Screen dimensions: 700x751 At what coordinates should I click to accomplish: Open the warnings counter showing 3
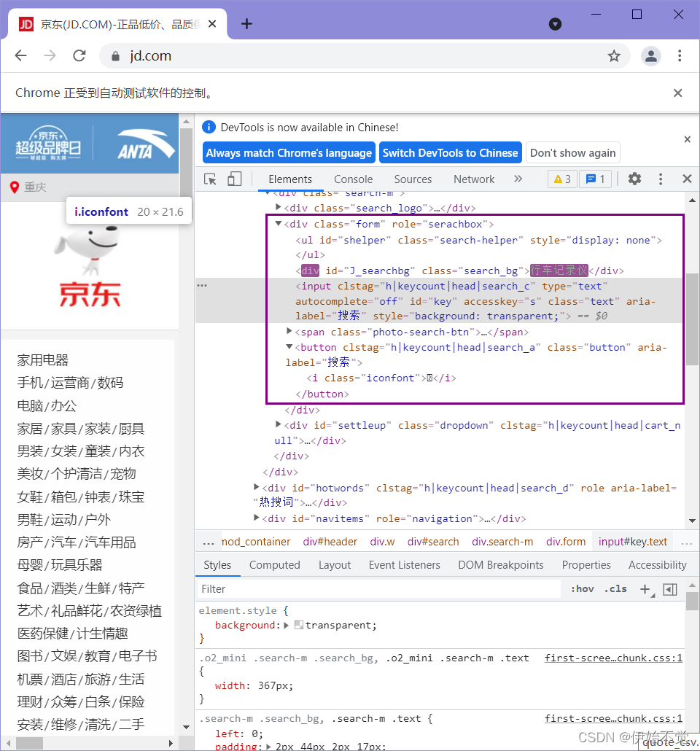(562, 179)
